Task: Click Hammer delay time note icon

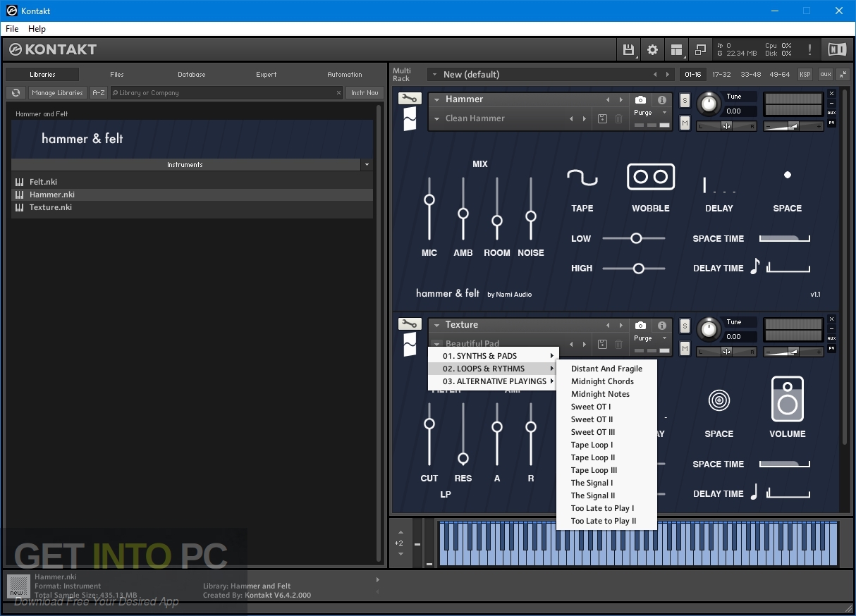Action: 754,266
